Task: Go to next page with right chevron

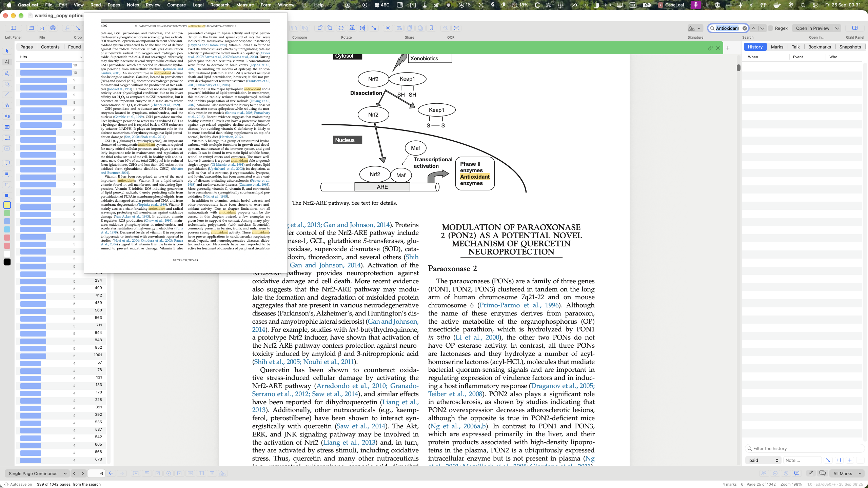Action: pyautogui.click(x=82, y=473)
